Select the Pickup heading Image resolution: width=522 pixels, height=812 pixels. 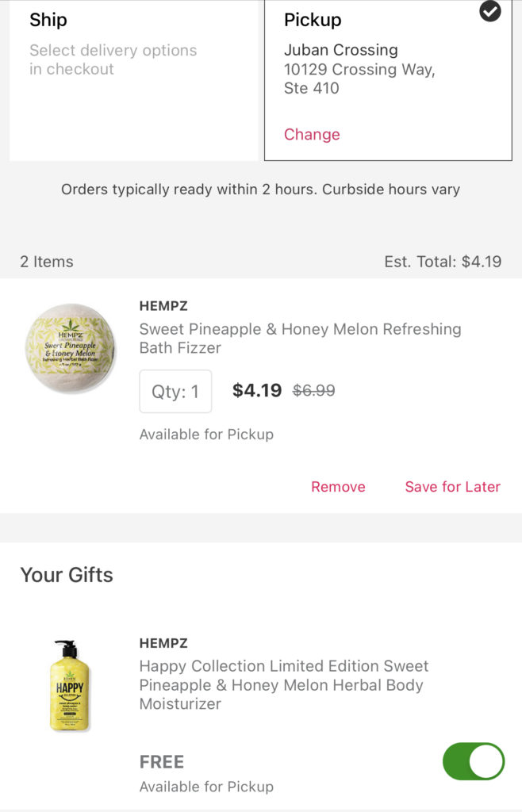point(313,20)
